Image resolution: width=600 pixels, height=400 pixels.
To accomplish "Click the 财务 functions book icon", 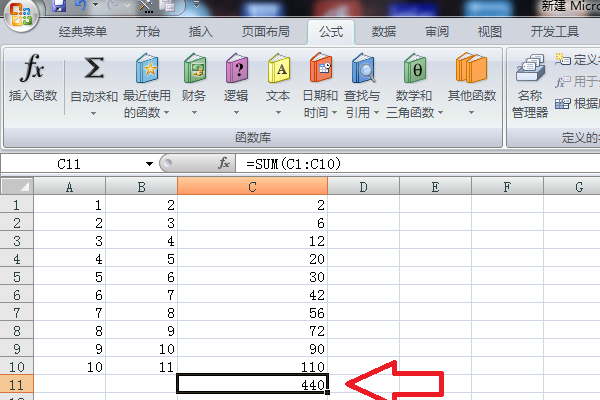I will pos(195,68).
